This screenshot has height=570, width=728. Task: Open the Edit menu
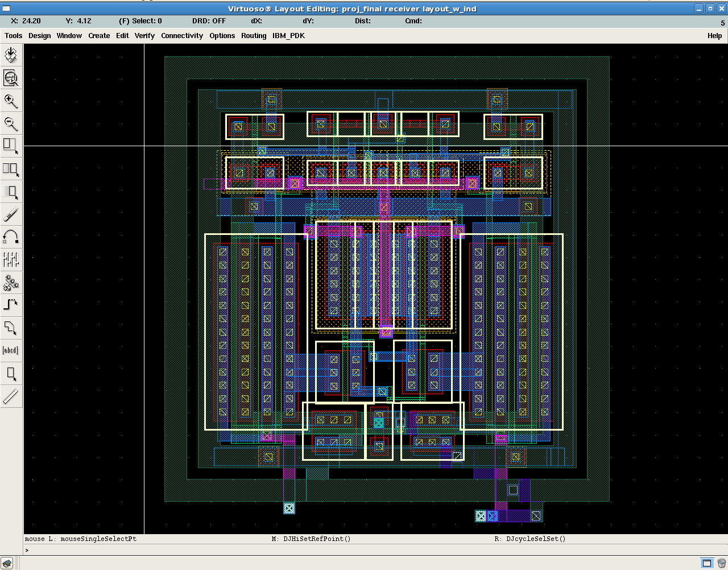click(x=122, y=35)
